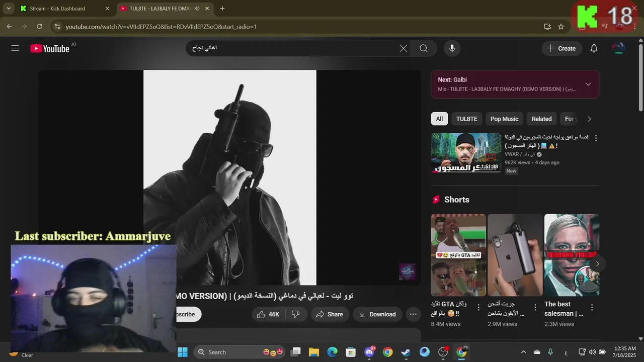Bookmark this page with star icon

pos(561,26)
